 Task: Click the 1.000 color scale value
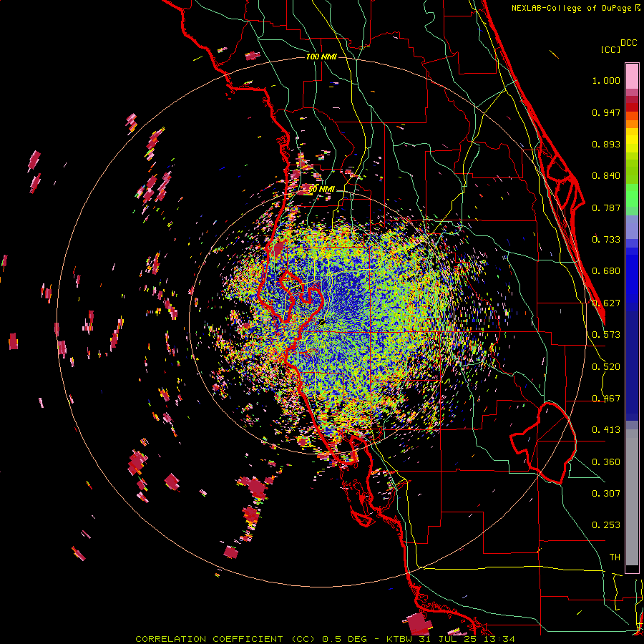tap(606, 80)
